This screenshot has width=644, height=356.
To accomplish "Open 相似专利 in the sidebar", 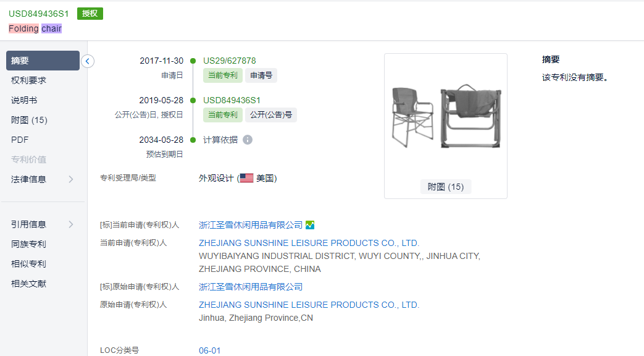I will [x=29, y=264].
